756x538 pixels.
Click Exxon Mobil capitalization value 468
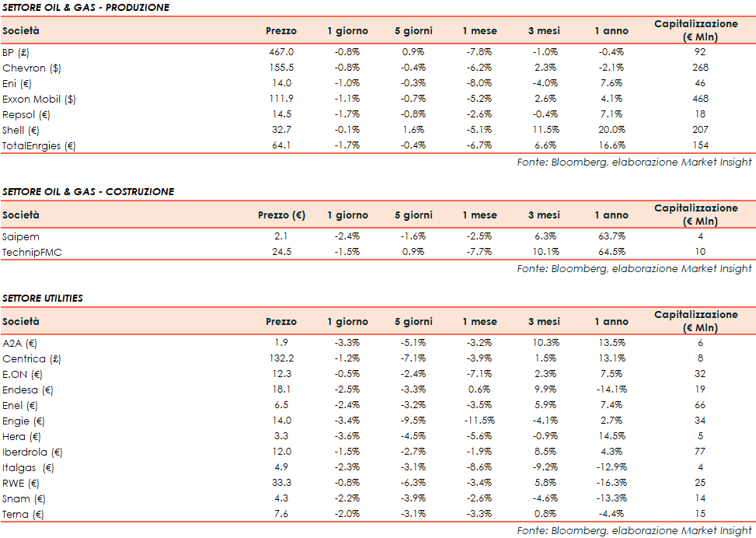699,99
